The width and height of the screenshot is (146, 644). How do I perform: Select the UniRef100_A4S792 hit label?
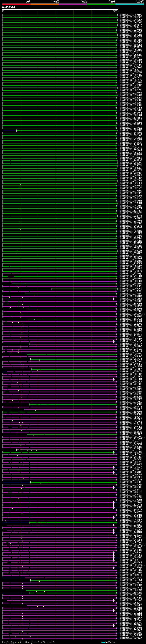(x=131, y=161)
